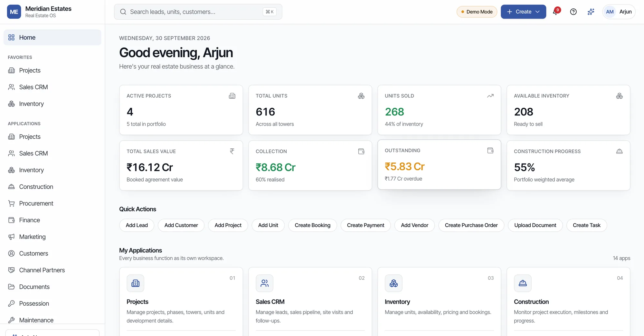Open the Arjun user profile menu

(x=619, y=12)
